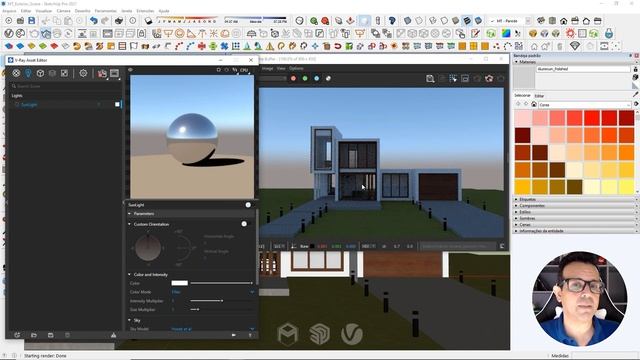Image resolution: width=640 pixels, height=360 pixels.
Task: Select the SunLight item in Lights list
Action: pyautogui.click(x=29, y=105)
